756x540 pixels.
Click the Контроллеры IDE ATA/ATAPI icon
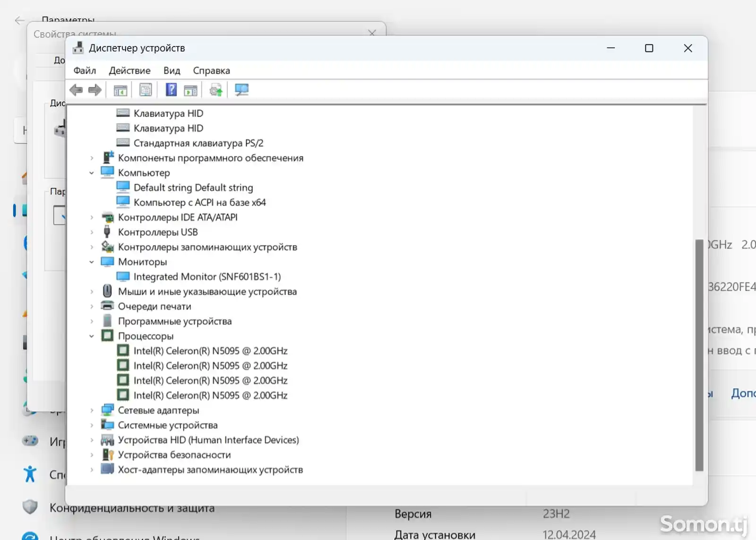coord(108,217)
